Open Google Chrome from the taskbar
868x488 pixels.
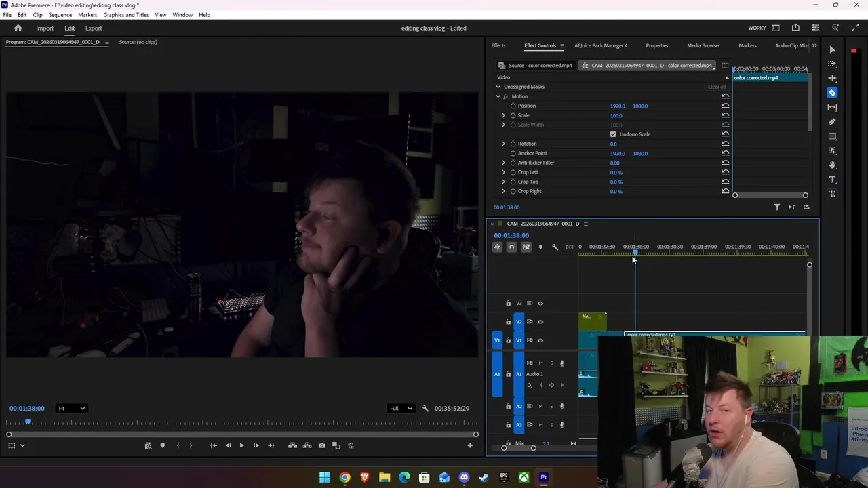[344, 477]
